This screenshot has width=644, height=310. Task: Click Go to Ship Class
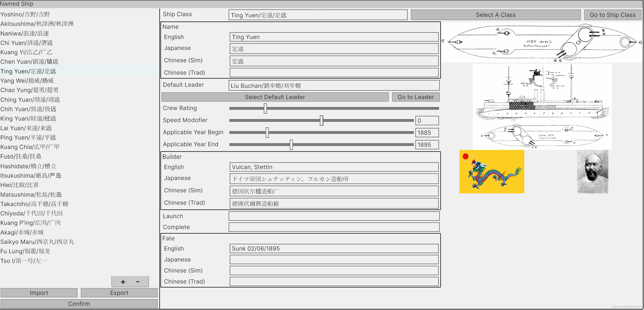click(x=613, y=15)
